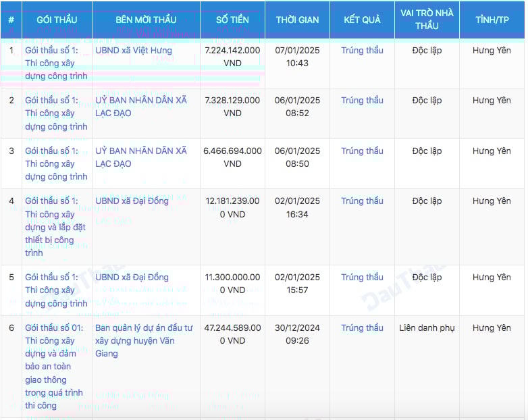
Task: Click Trúng thầu result in row 6
Action: [362, 328]
